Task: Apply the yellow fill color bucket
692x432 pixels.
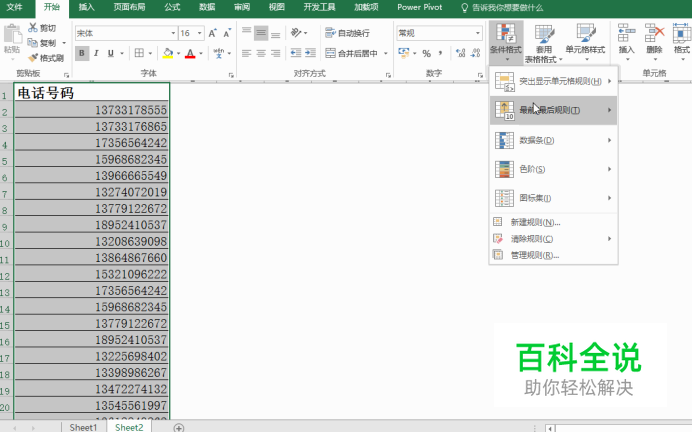Action: 168,53
